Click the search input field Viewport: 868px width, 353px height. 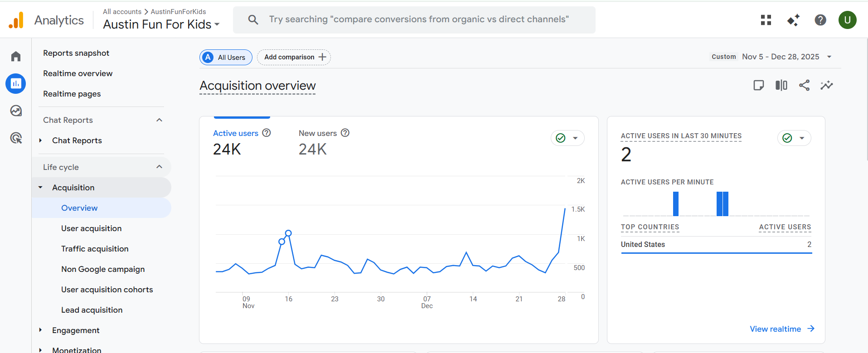414,19
